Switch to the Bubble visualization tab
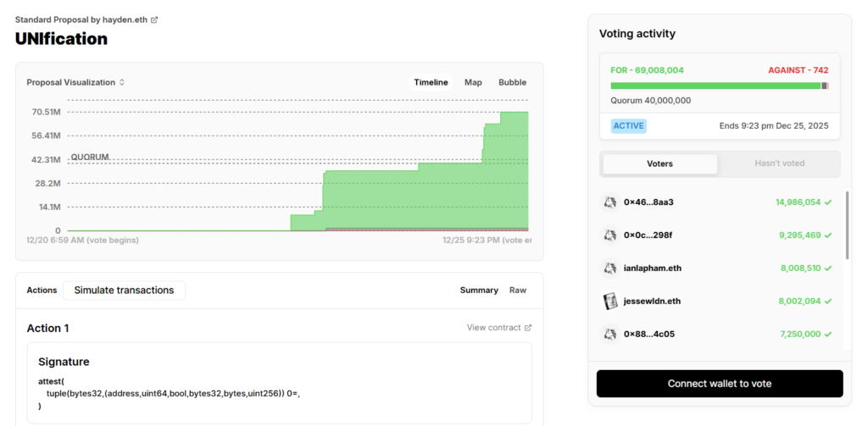The width and height of the screenshot is (868, 426). tap(512, 83)
